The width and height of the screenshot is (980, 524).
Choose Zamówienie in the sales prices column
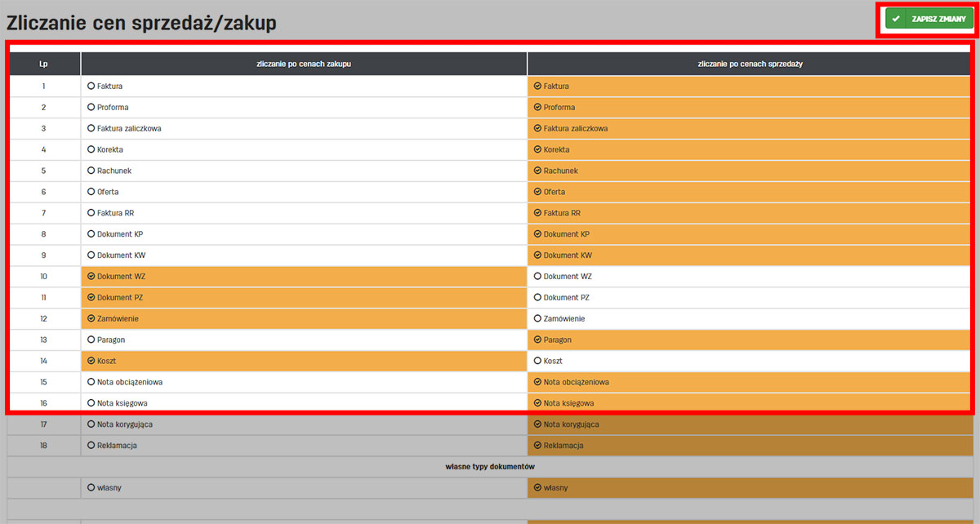point(537,318)
